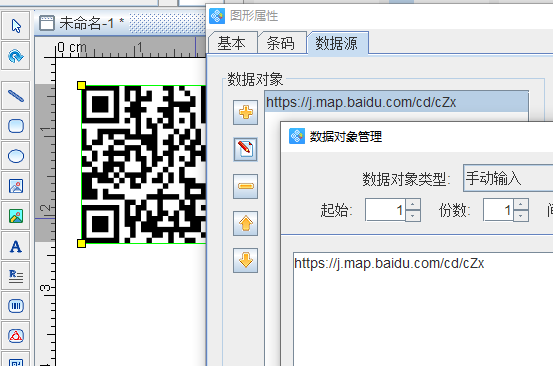Move data object up with arrow button
The width and height of the screenshot is (553, 366).
(x=245, y=224)
